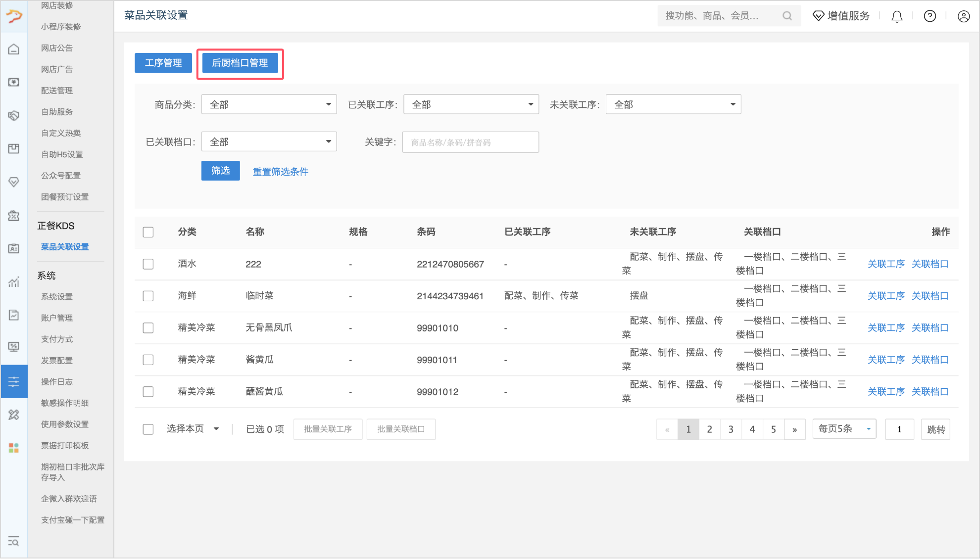Click the 批量关联档口 button
The height and width of the screenshot is (559, 980).
(x=401, y=429)
